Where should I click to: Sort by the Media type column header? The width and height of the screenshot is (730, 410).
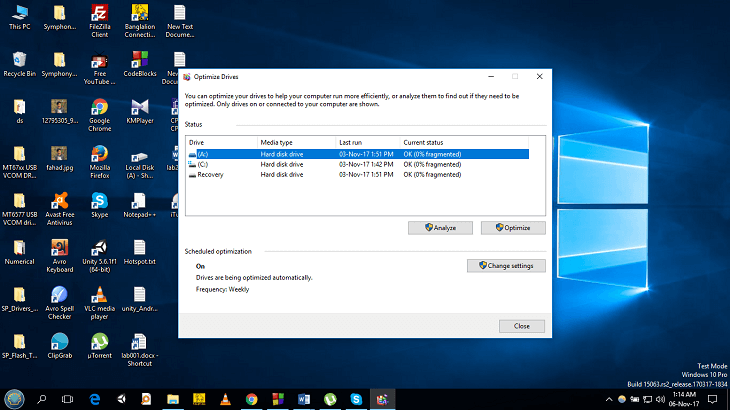coord(277,142)
